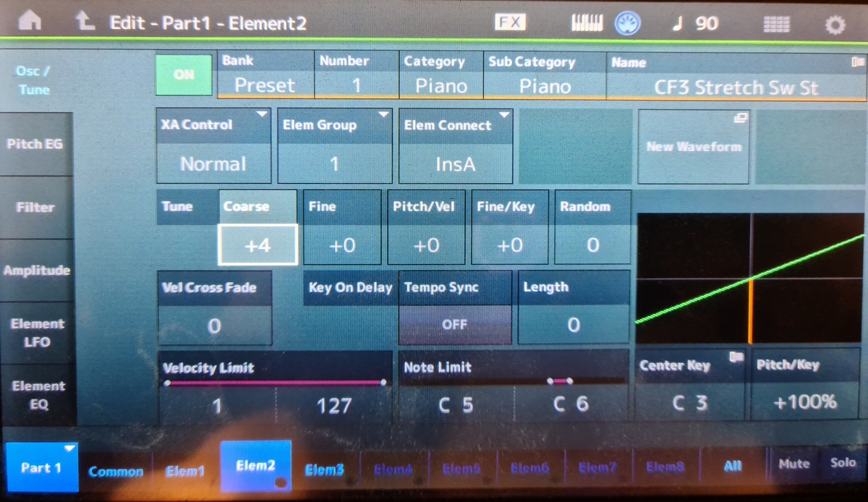Toggle the Solo button

click(x=843, y=463)
